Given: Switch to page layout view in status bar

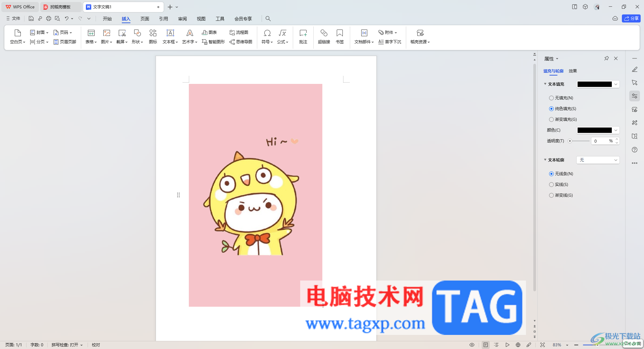Looking at the screenshot, I should click(486, 345).
